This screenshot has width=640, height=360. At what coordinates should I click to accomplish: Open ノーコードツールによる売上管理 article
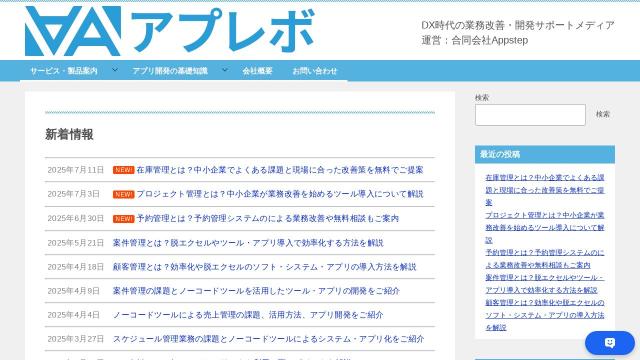click(x=248, y=315)
